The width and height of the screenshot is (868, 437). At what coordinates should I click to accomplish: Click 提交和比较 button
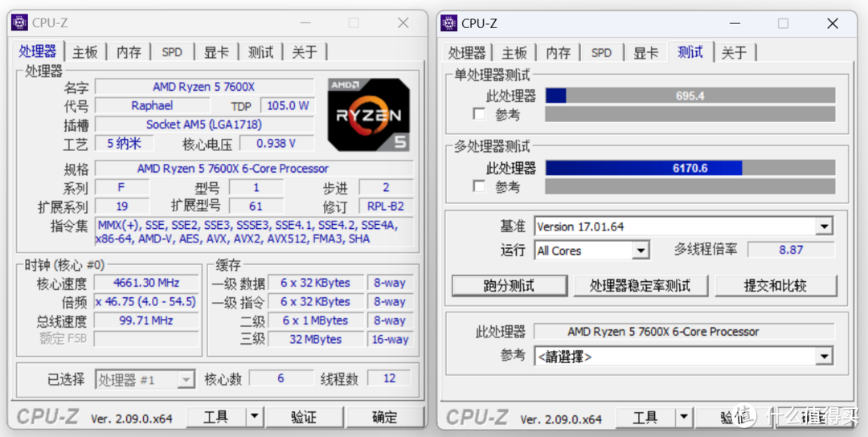coord(776,285)
